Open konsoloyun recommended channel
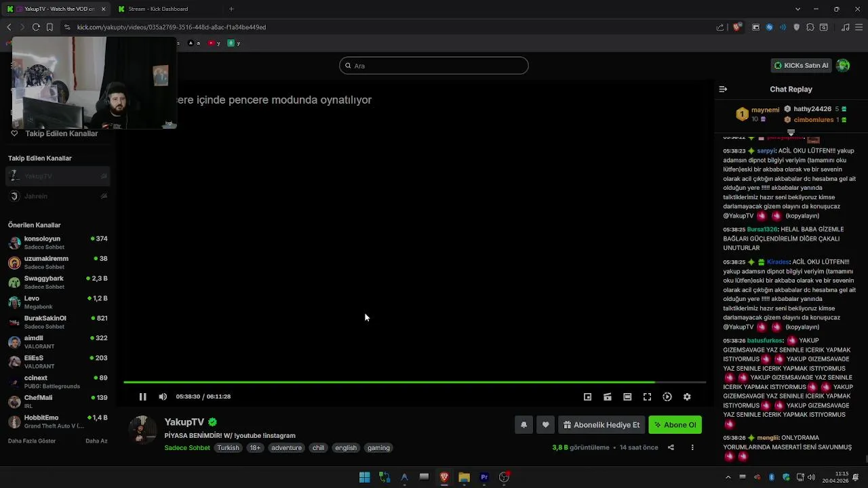 (x=58, y=243)
